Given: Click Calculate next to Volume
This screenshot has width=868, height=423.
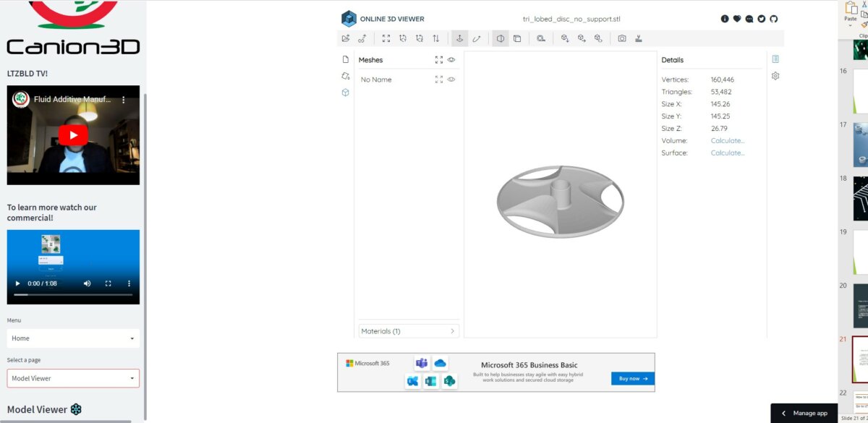Looking at the screenshot, I should (x=727, y=140).
